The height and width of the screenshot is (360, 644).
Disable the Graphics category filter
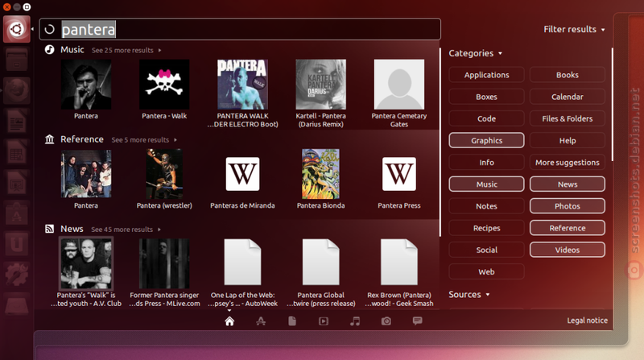(487, 141)
